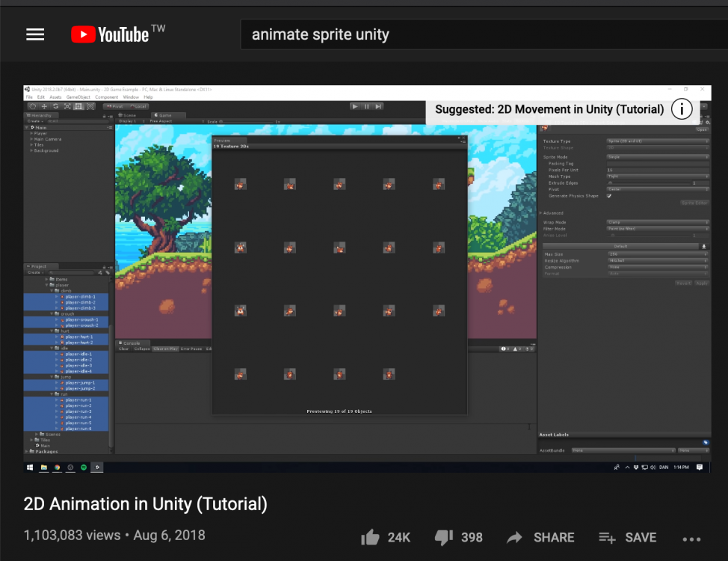Toggle Collapse in the Console
This screenshot has width=728, height=561.
click(x=141, y=349)
